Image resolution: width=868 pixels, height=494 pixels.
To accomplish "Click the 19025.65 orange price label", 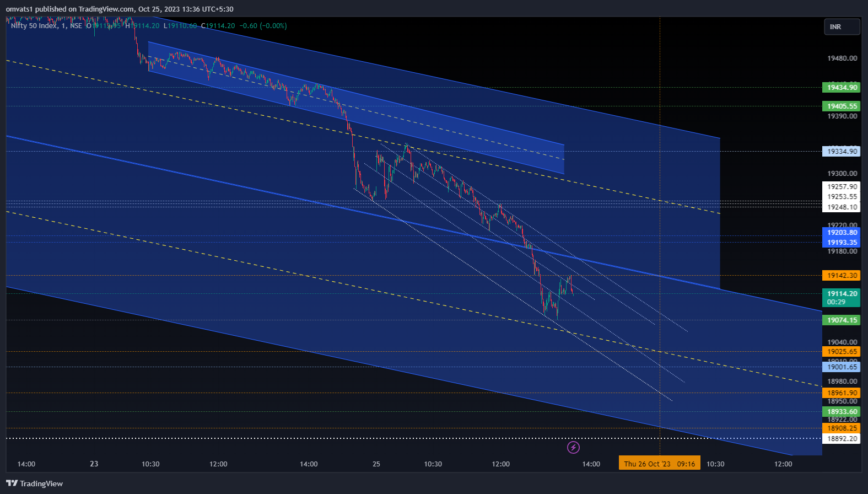I will pos(841,352).
